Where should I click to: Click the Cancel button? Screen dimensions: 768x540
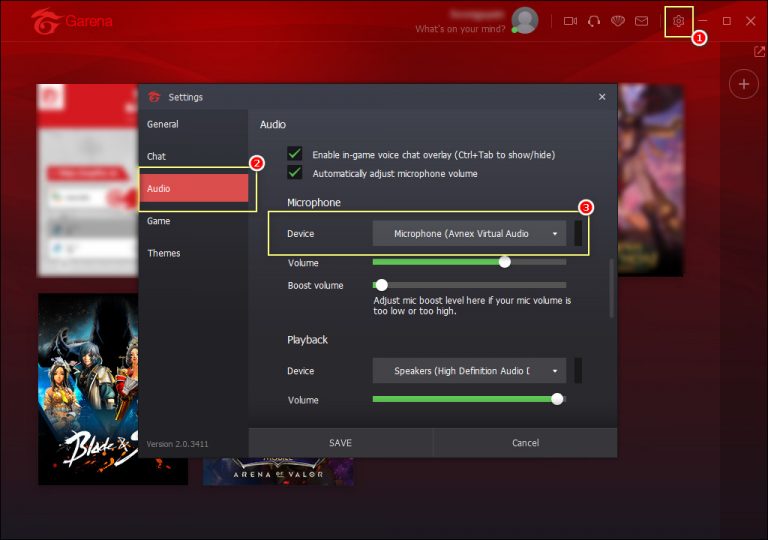[x=526, y=443]
